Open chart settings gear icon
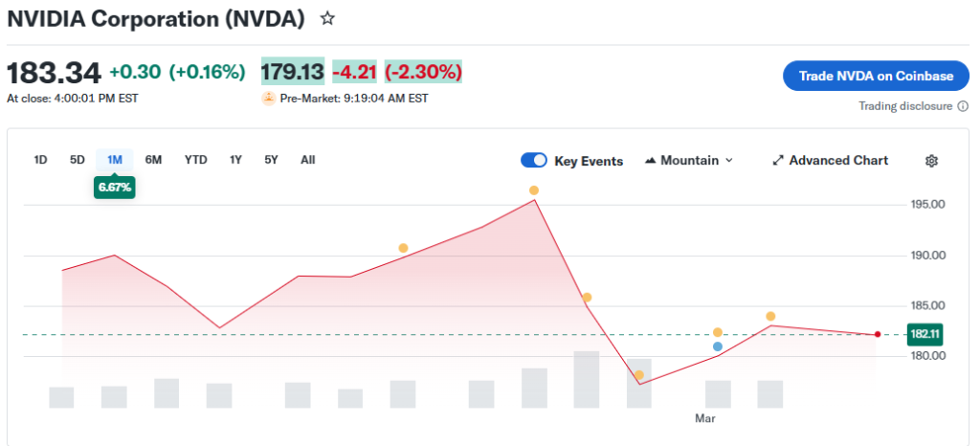The image size is (980, 446). 931,161
